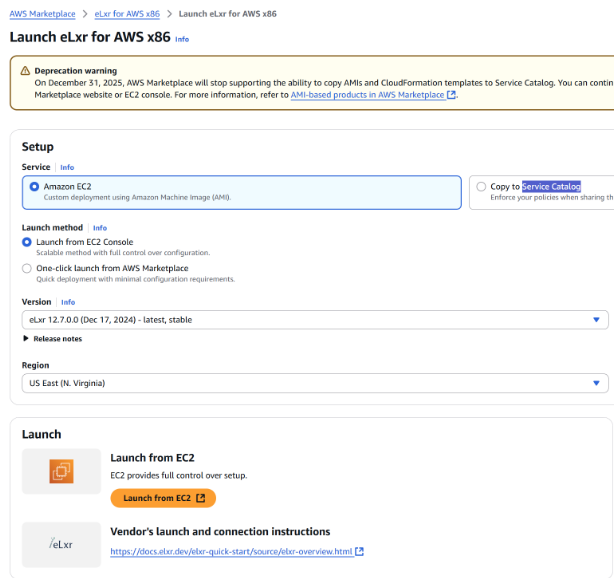This screenshot has width=614, height=578.
Task: Choose One-click launch from AWS Marketplace
Action: click(x=27, y=268)
